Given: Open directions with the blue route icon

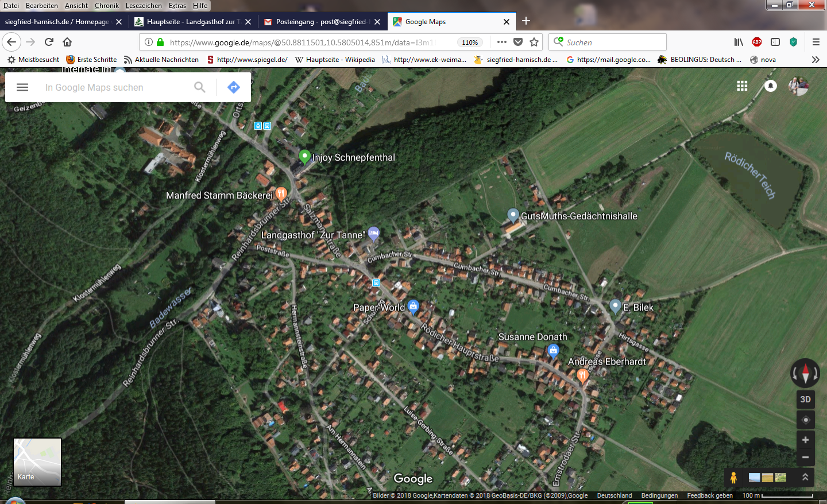Looking at the screenshot, I should click(234, 87).
